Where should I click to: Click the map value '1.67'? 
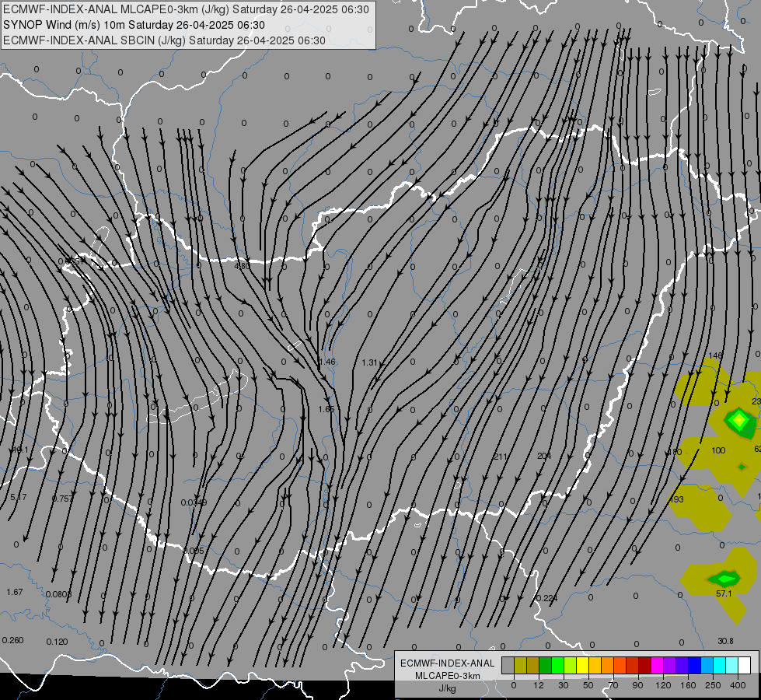[15, 592]
